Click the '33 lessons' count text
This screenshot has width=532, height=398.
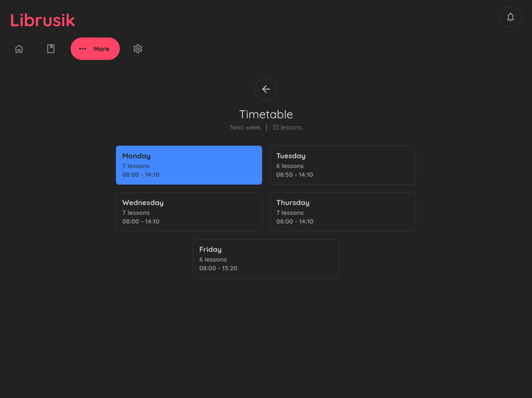[x=287, y=127]
